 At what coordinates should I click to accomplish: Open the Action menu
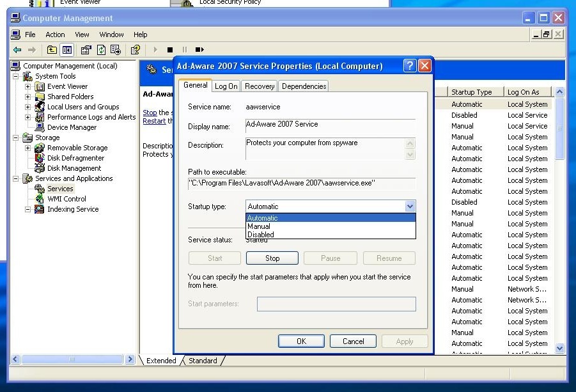(55, 35)
